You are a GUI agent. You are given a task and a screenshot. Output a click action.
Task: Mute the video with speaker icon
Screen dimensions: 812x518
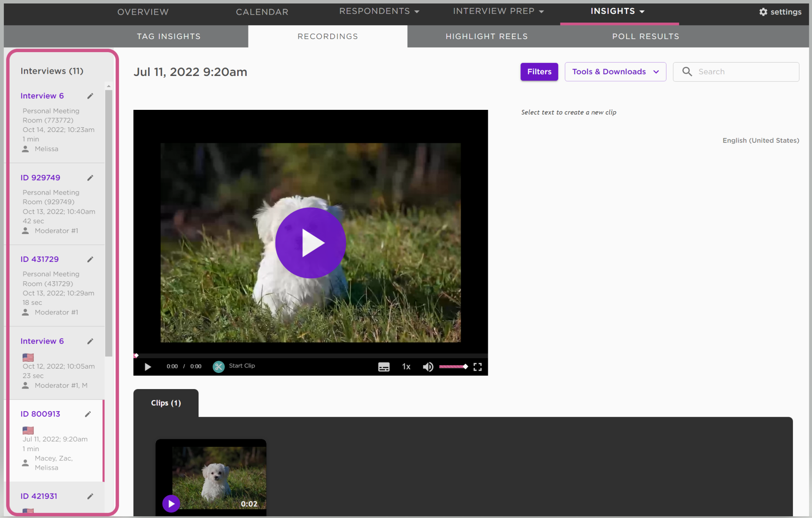click(428, 367)
